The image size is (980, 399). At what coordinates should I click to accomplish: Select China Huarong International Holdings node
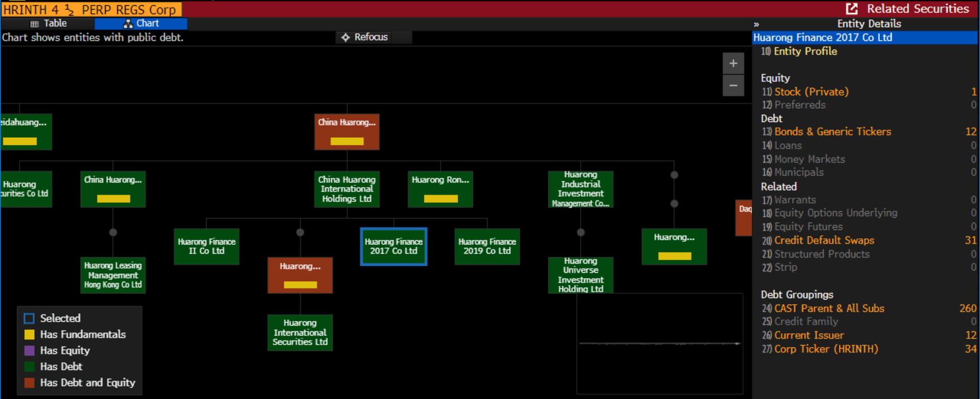(347, 189)
